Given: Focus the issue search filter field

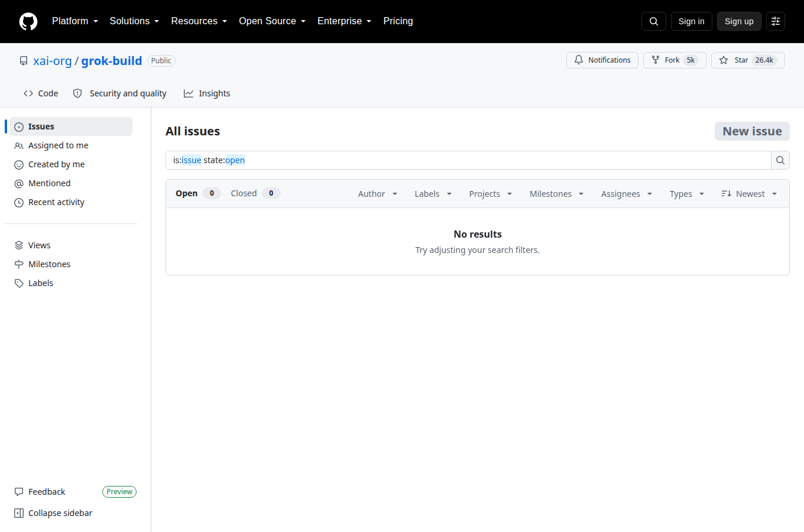Looking at the screenshot, I should [468, 160].
